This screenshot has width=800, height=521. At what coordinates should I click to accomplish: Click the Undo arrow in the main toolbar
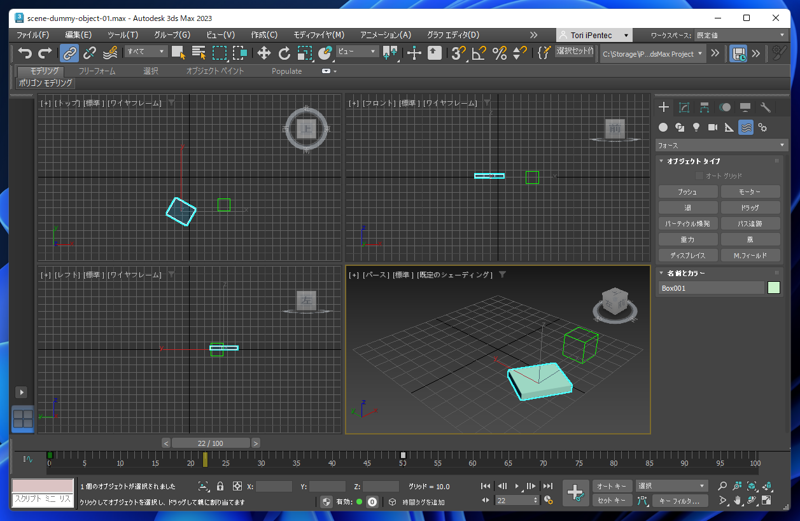click(x=25, y=53)
